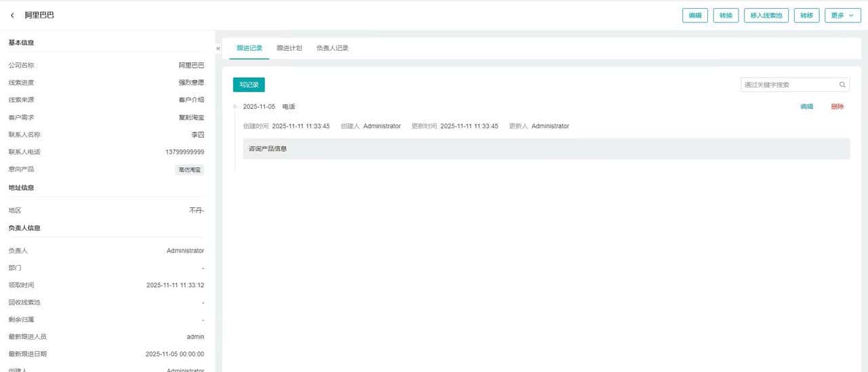Click the 复刻淘宝 customer requirement value
This screenshot has width=868, height=372.
point(191,117)
